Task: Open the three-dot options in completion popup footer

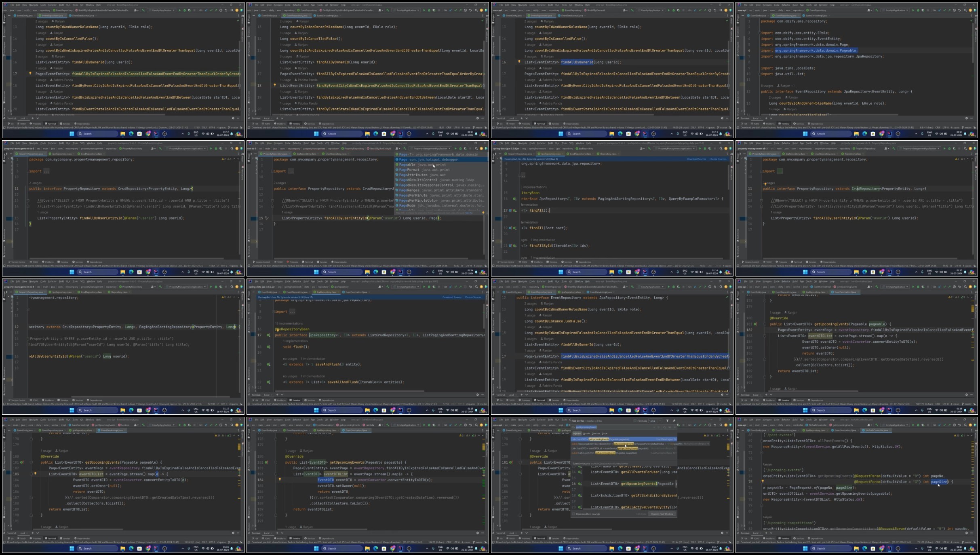Action: coord(487,213)
